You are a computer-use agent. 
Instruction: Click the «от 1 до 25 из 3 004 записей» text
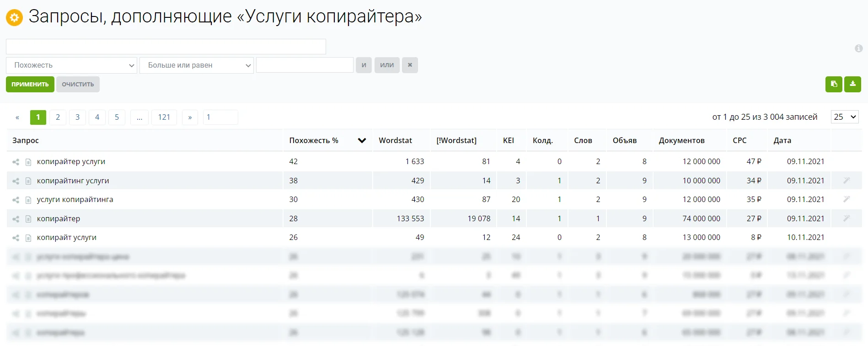click(x=765, y=117)
